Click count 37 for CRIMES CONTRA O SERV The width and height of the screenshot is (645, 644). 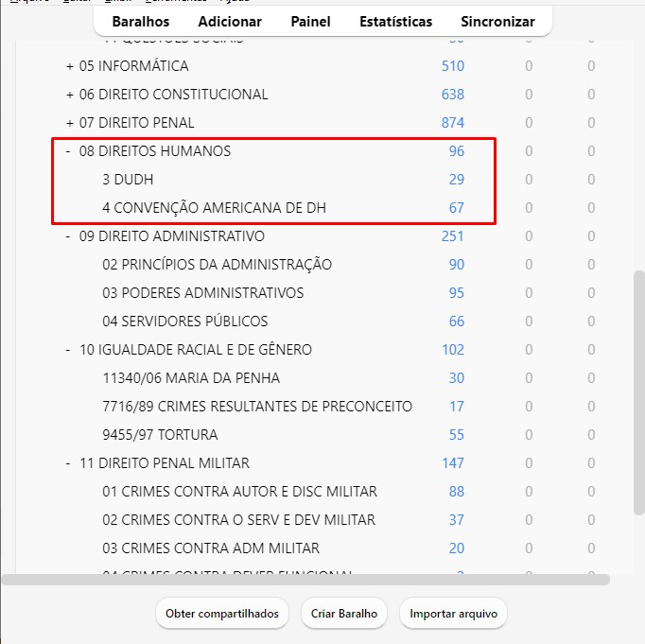pos(456,520)
